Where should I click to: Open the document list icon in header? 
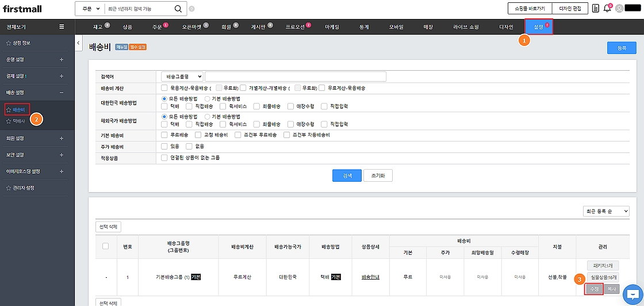click(x=596, y=8)
